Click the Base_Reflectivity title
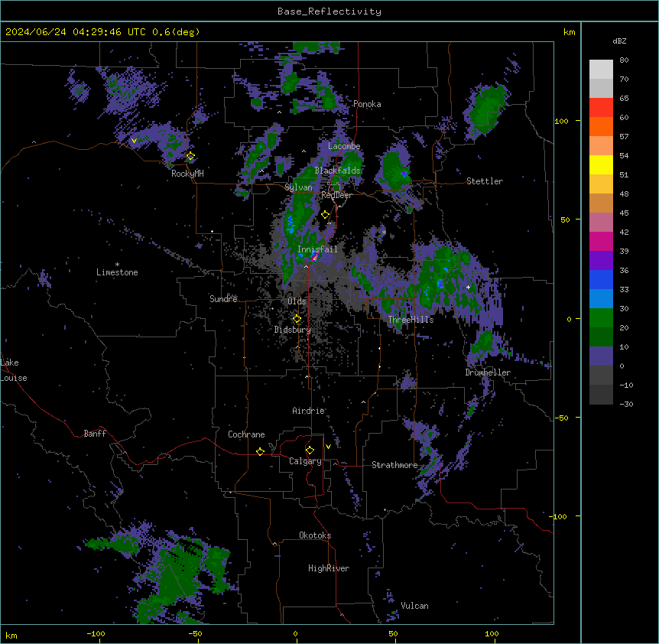Screen dimensions: 659x644 pyautogui.click(x=329, y=11)
